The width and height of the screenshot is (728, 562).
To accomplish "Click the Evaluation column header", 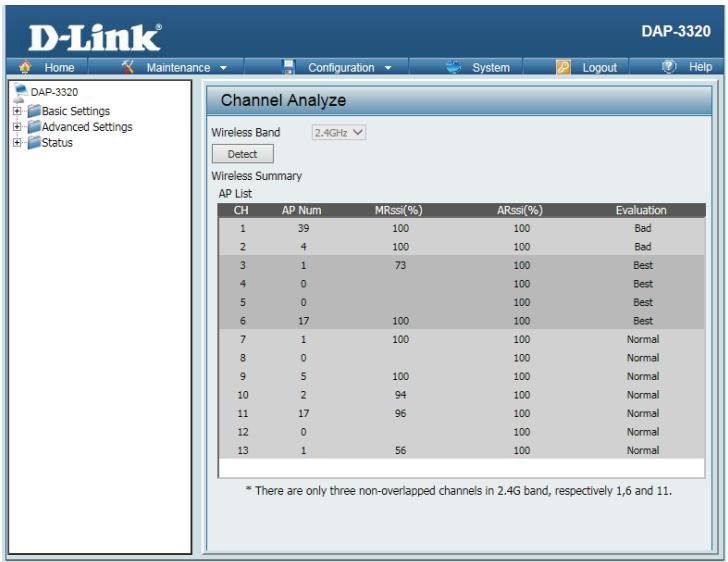I will [x=641, y=210].
